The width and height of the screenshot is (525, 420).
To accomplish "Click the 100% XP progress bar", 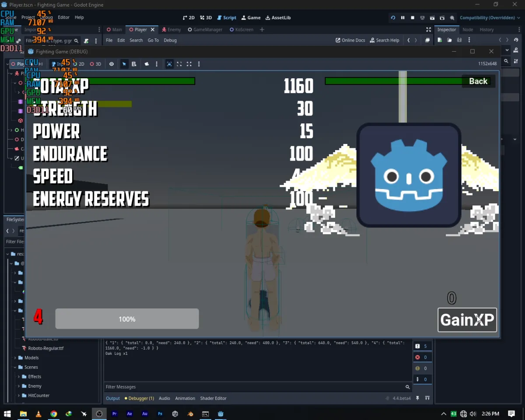I will 127,319.
